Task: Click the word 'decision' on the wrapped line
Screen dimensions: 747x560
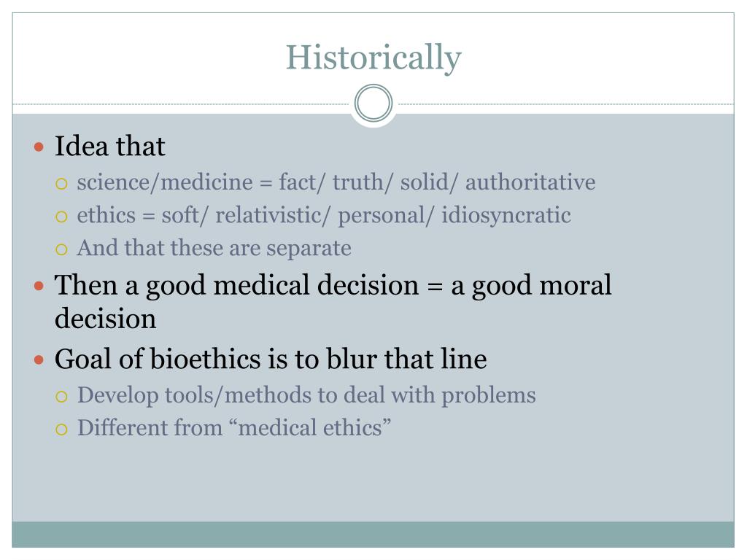Action: [x=105, y=319]
